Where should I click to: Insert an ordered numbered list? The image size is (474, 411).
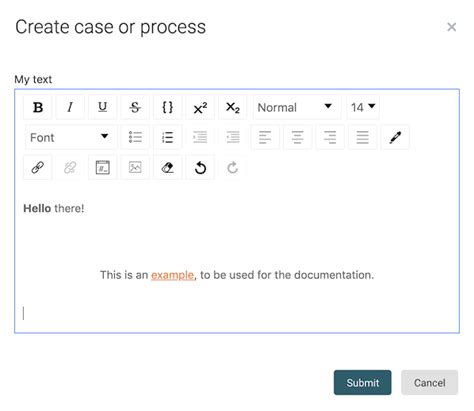[168, 137]
